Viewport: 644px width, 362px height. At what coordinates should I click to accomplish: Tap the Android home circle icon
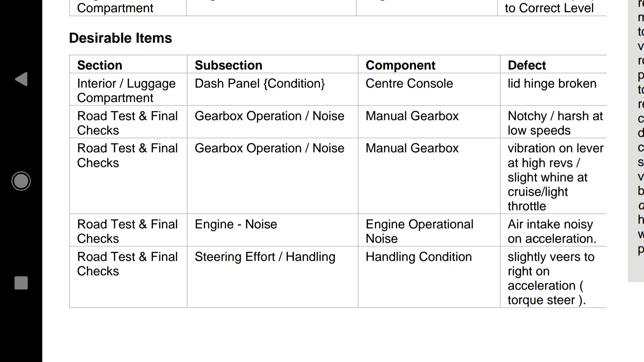pos(21,181)
